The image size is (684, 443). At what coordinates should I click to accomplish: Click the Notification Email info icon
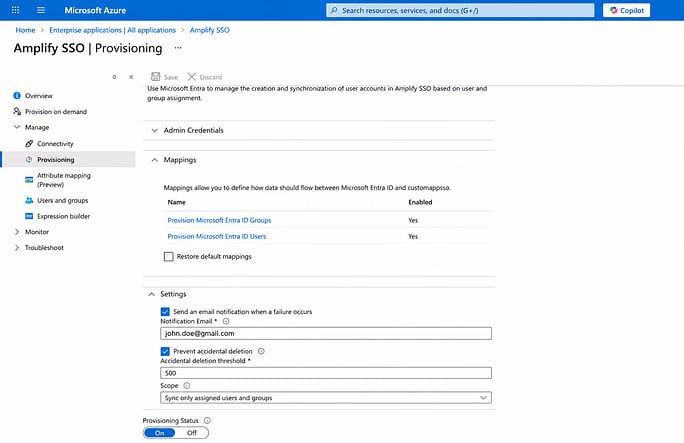(x=226, y=321)
